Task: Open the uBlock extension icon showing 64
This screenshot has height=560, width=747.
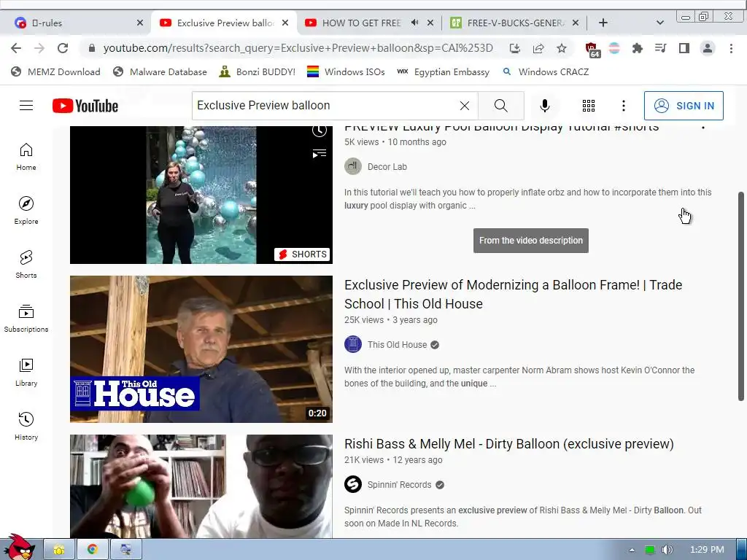Action: [x=592, y=49]
